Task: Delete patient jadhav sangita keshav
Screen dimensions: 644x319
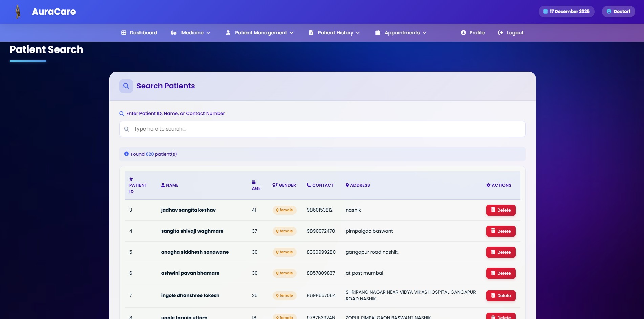Action: coord(500,210)
